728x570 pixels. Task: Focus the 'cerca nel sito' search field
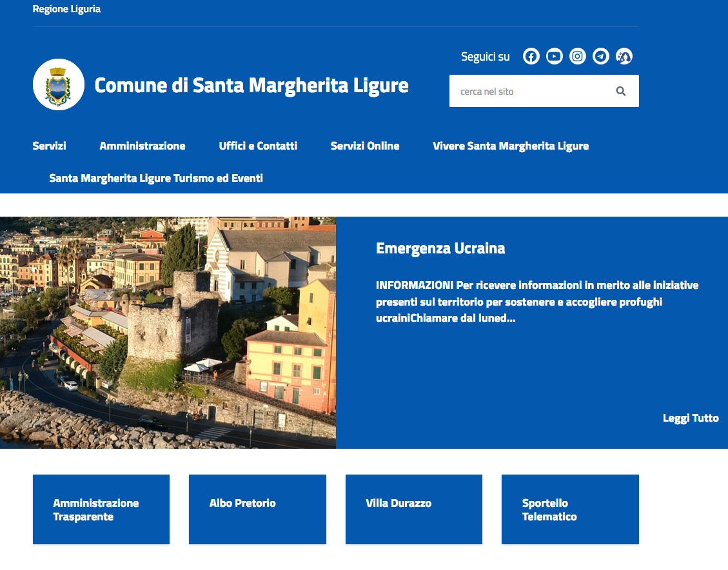tap(544, 91)
